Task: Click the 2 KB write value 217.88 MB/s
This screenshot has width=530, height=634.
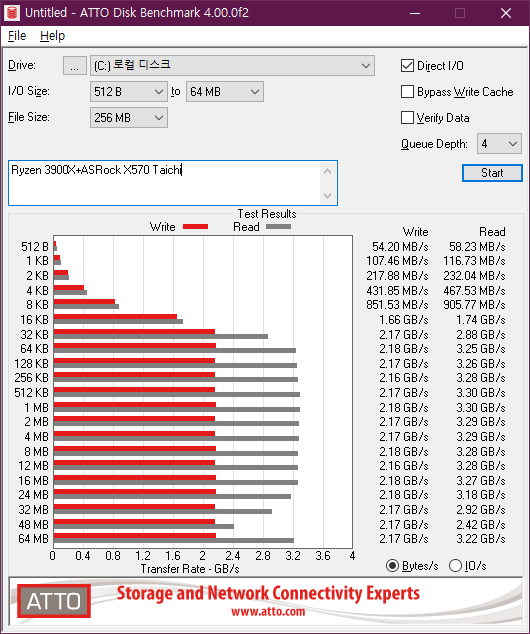Action: pos(397,276)
